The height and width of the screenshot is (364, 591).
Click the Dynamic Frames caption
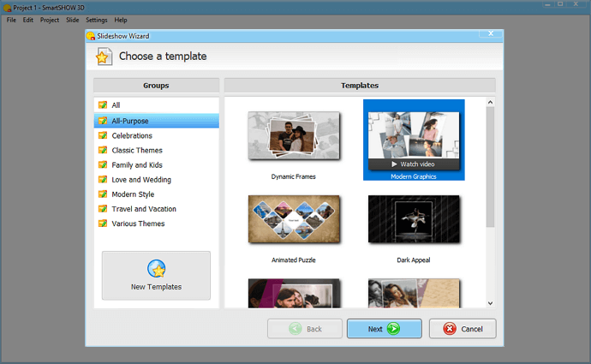[x=294, y=176]
